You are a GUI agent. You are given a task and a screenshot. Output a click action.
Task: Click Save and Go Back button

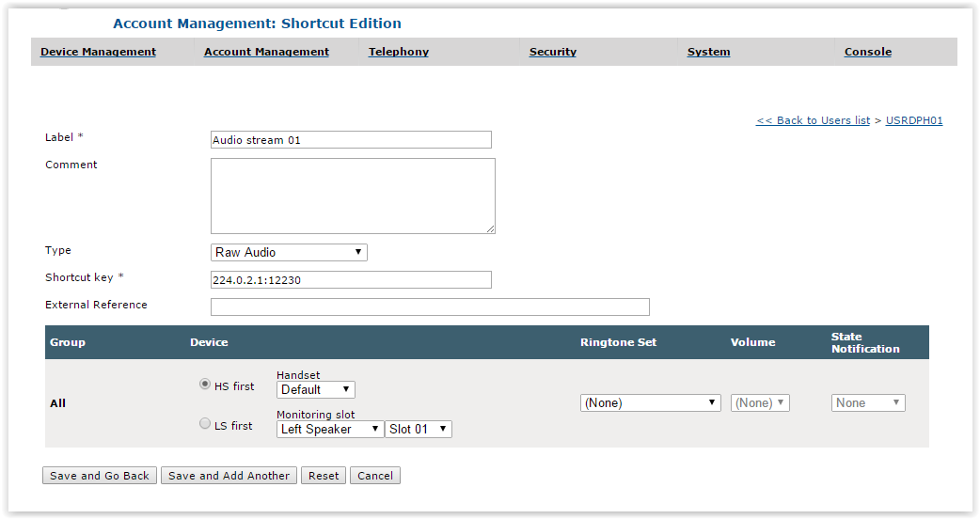(x=100, y=476)
